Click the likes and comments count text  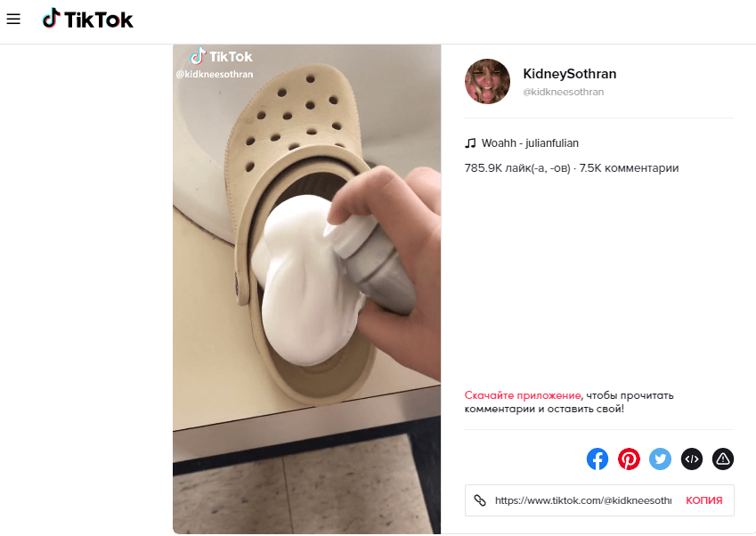(x=572, y=168)
